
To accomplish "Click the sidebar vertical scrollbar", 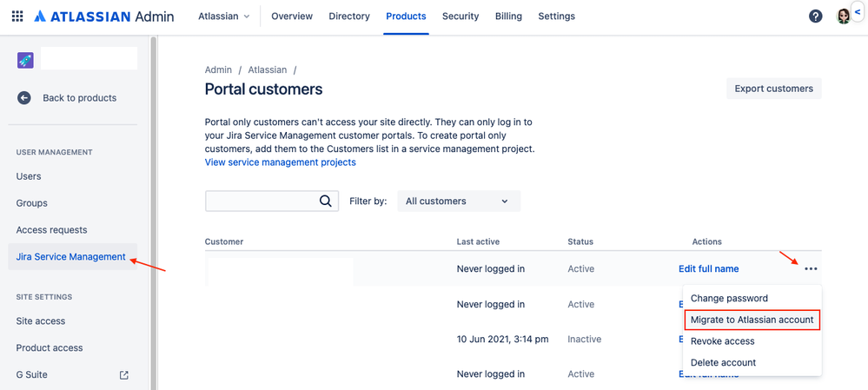I will (x=153, y=213).
